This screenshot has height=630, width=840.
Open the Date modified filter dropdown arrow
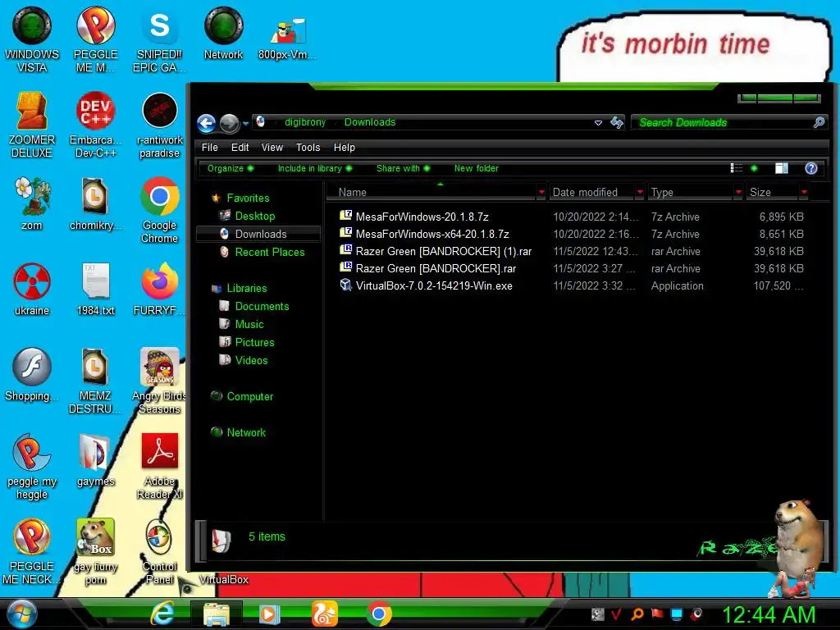(640, 192)
